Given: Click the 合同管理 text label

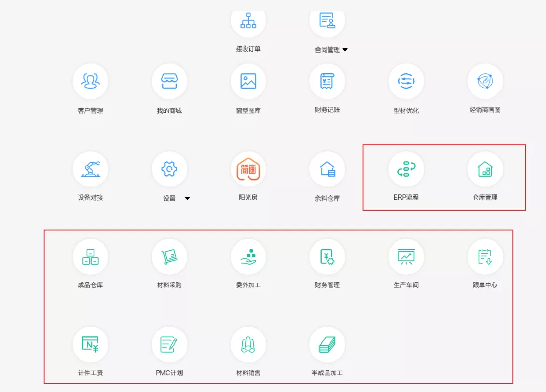Looking at the screenshot, I should 327,50.
